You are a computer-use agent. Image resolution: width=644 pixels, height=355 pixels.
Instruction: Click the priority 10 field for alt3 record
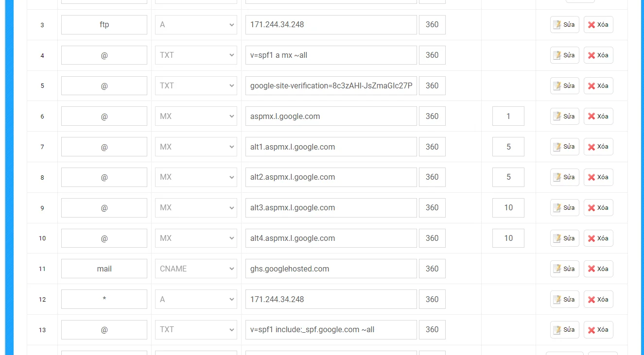pyautogui.click(x=508, y=208)
